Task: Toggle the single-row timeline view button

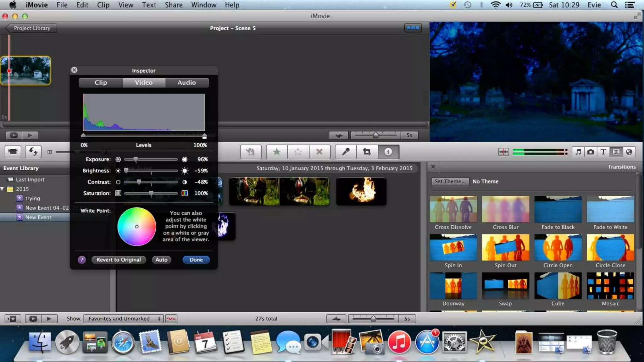Action: point(413,28)
